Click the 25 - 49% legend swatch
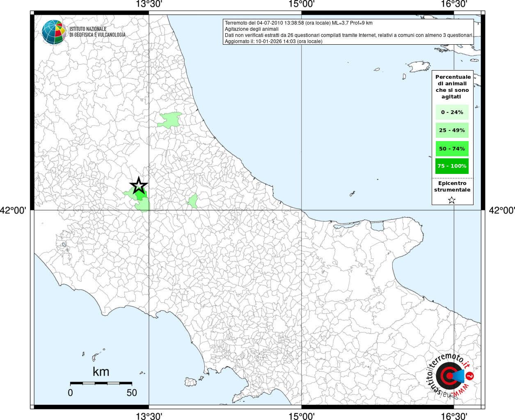This screenshot has height=420, width=515. (452, 130)
